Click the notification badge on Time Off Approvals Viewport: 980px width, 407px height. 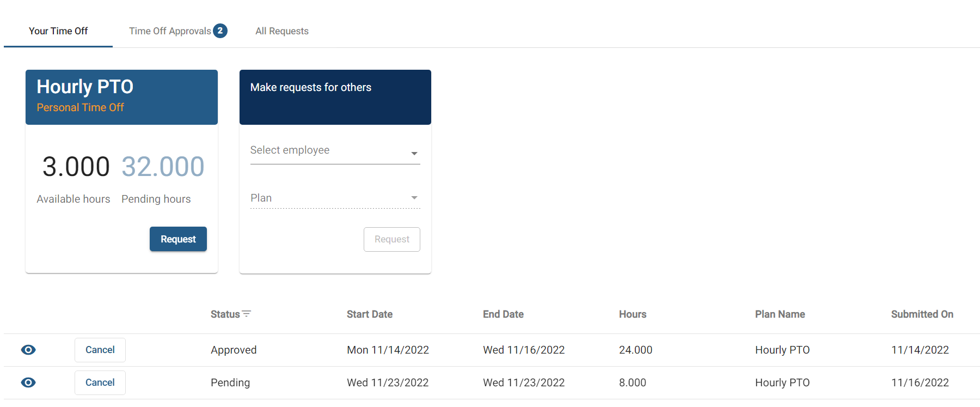[220, 31]
